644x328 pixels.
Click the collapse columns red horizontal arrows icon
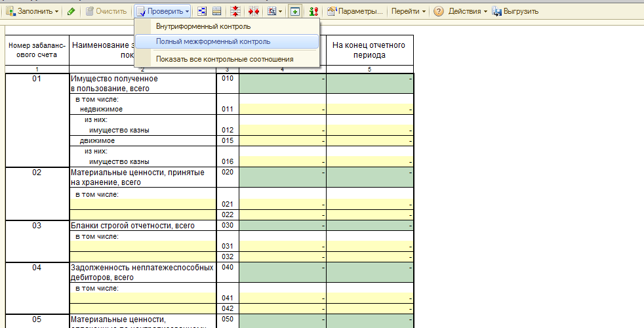pos(254,12)
